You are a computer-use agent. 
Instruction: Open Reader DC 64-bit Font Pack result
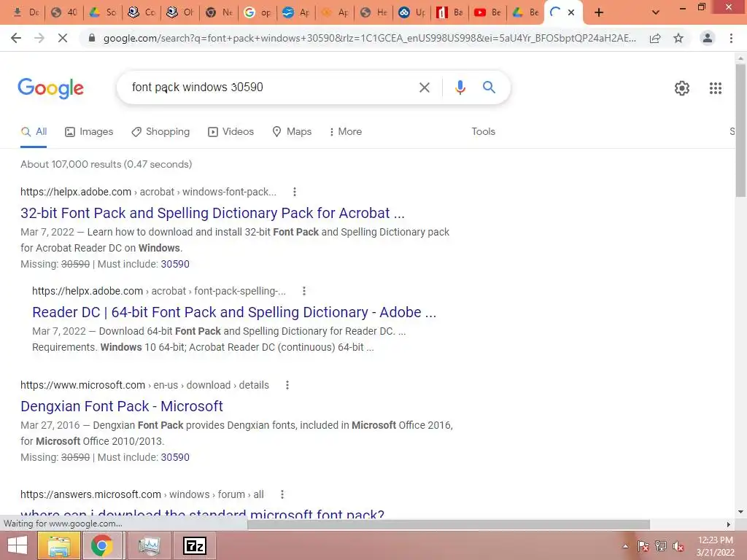pyautogui.click(x=234, y=312)
